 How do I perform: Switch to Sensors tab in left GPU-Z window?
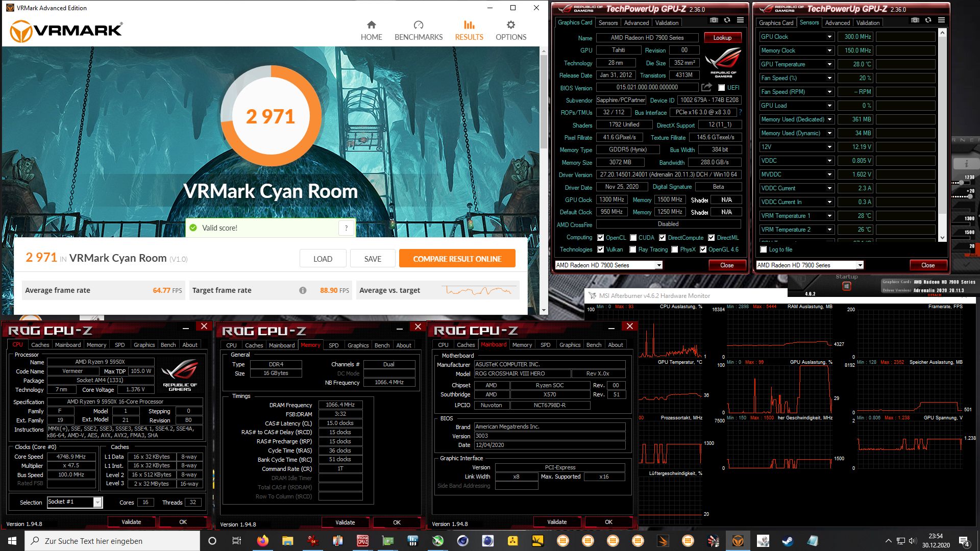tap(608, 23)
